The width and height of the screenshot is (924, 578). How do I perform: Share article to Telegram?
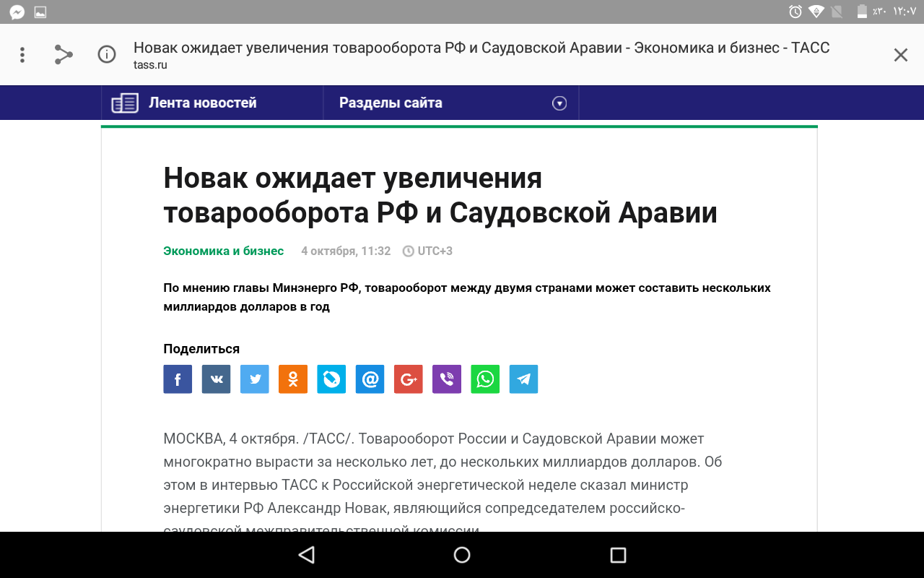coord(523,379)
